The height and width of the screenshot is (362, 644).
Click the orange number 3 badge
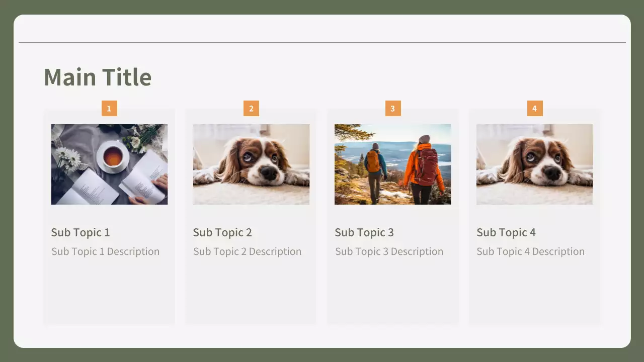(x=393, y=108)
